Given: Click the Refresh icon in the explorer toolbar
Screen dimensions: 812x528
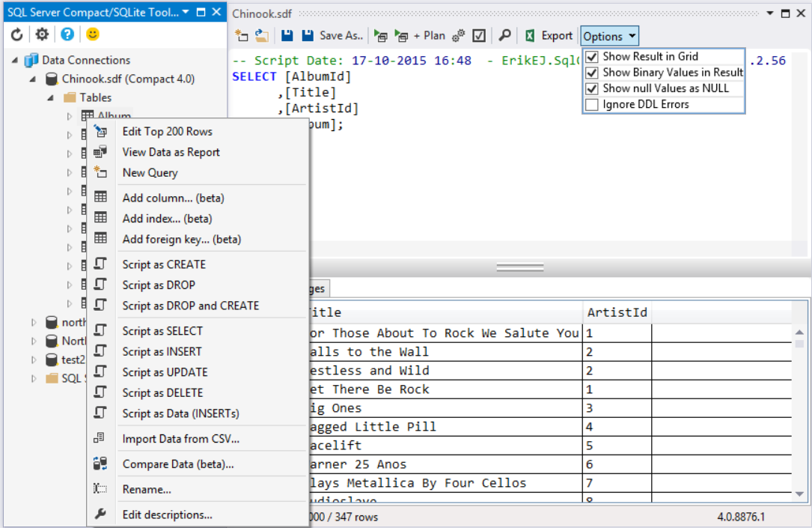Looking at the screenshot, I should point(16,34).
